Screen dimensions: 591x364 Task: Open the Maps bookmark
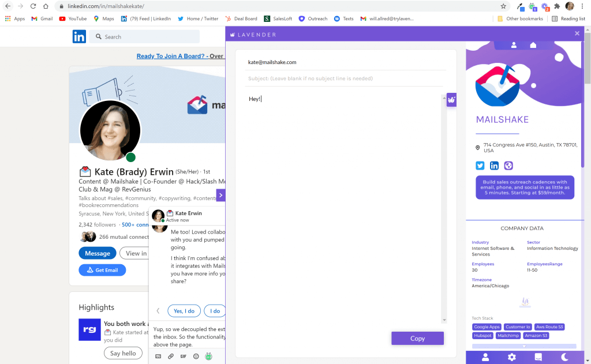pyautogui.click(x=104, y=18)
